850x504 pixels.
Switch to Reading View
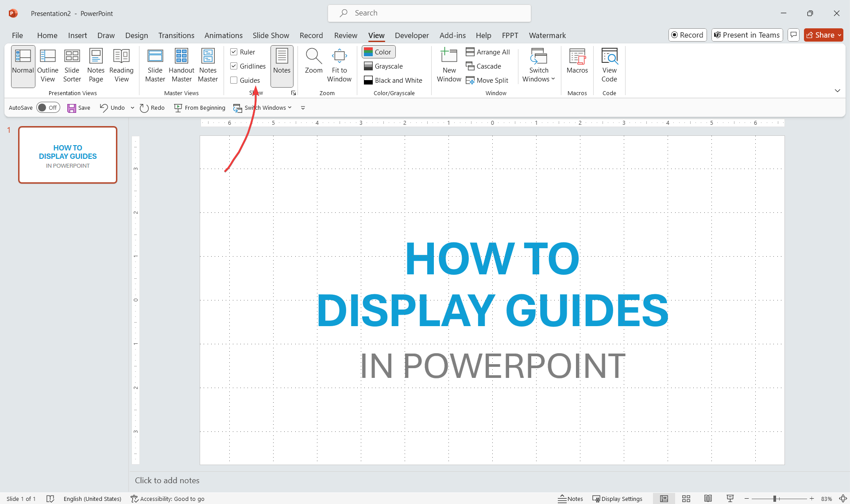pyautogui.click(x=121, y=66)
